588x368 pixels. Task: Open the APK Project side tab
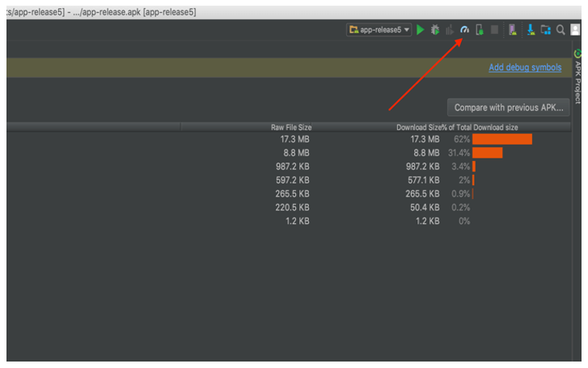coord(577,77)
